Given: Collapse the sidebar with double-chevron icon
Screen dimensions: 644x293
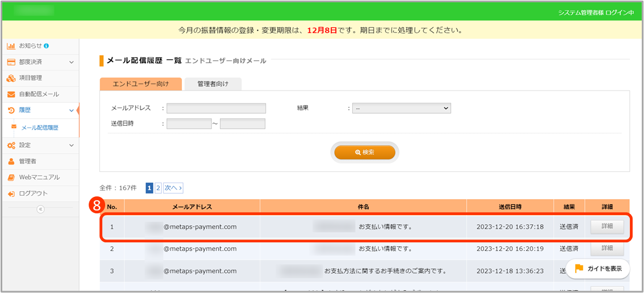Looking at the screenshot, I should click(40, 209).
